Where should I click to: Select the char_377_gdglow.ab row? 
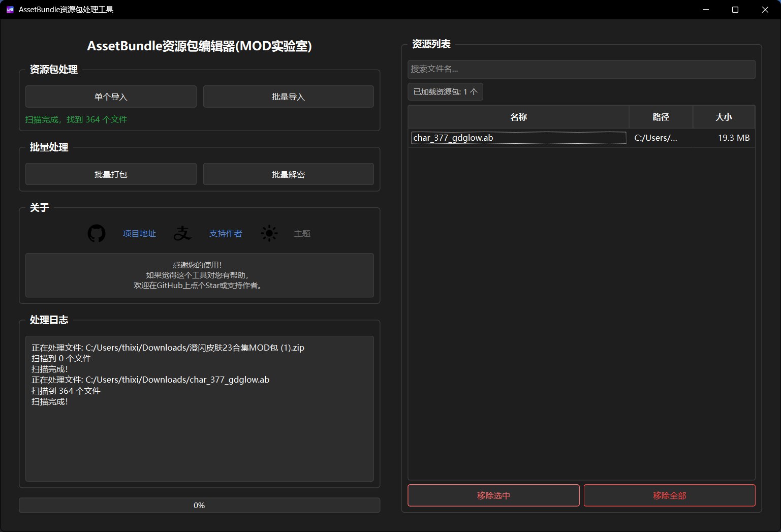[x=518, y=137]
